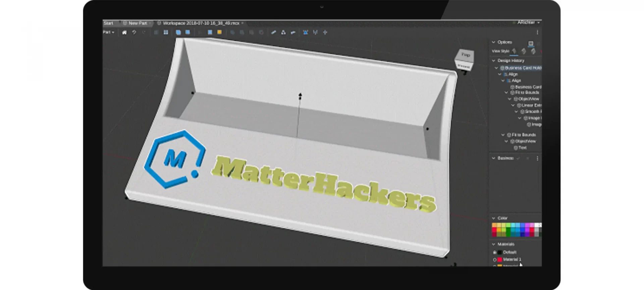The width and height of the screenshot is (644, 290).
Task: Click the curved blue tool icon after the triangles
Action: click(293, 33)
